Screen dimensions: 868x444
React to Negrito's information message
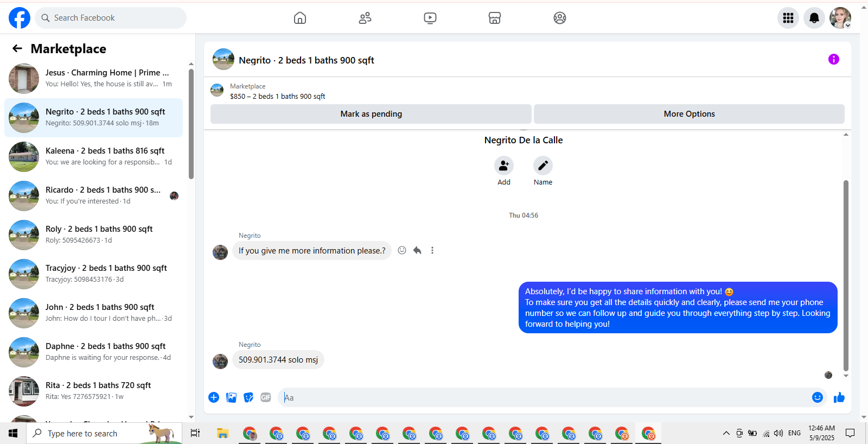(x=402, y=250)
